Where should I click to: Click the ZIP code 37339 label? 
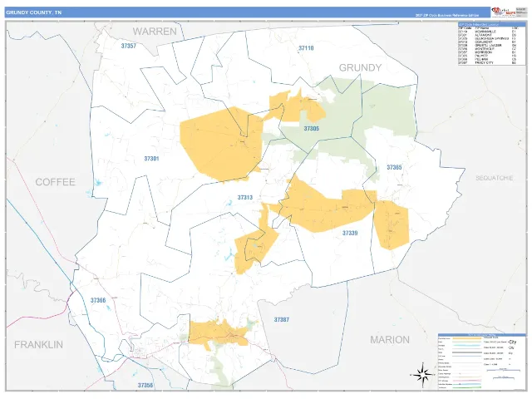click(350, 233)
